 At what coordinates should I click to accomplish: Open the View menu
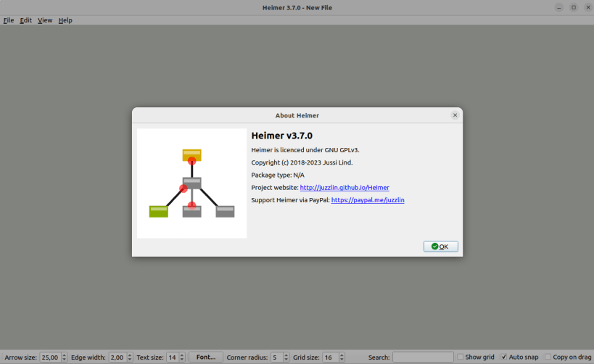coord(45,20)
